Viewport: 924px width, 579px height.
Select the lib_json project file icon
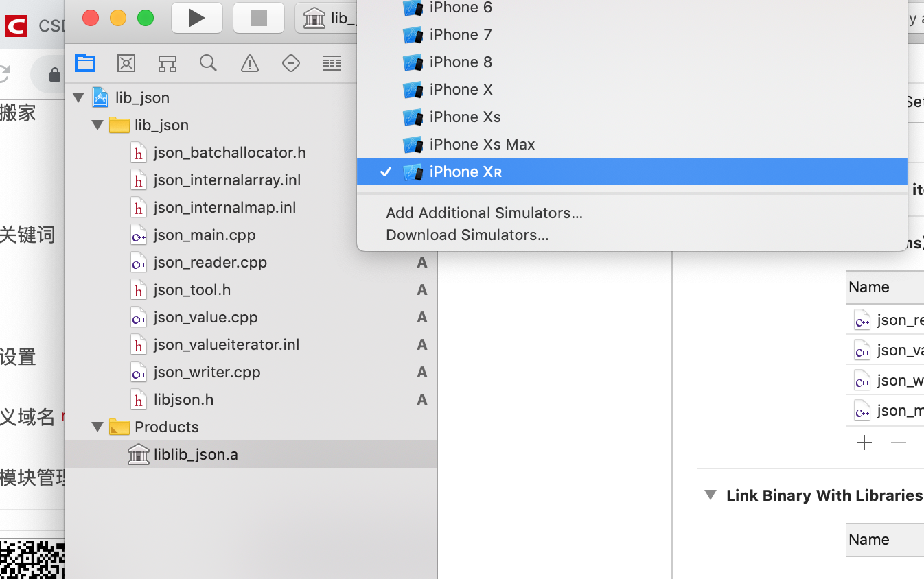(100, 97)
